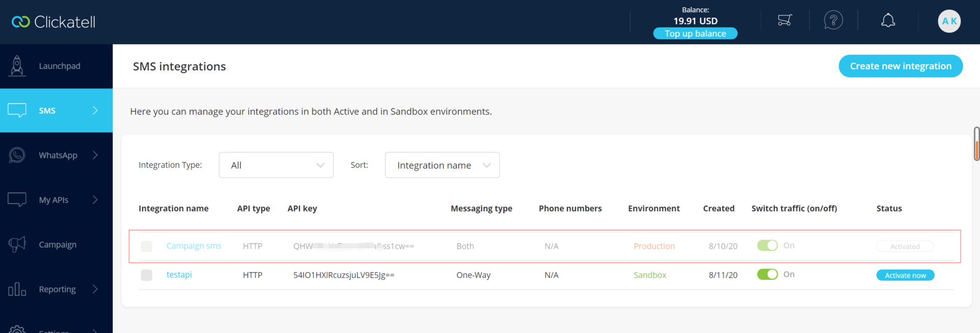Click the 8/11/20 created date
This screenshot has height=333, width=980.
click(x=723, y=275)
